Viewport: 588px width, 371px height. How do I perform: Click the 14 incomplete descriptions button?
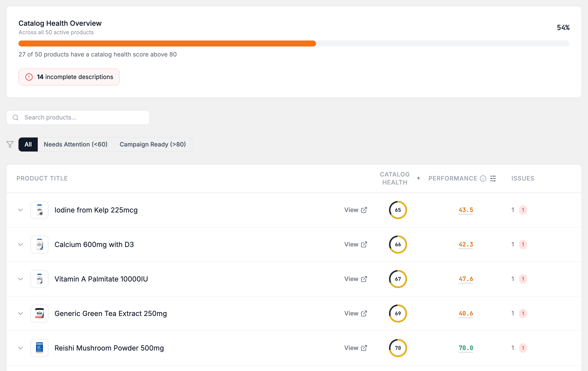(69, 77)
